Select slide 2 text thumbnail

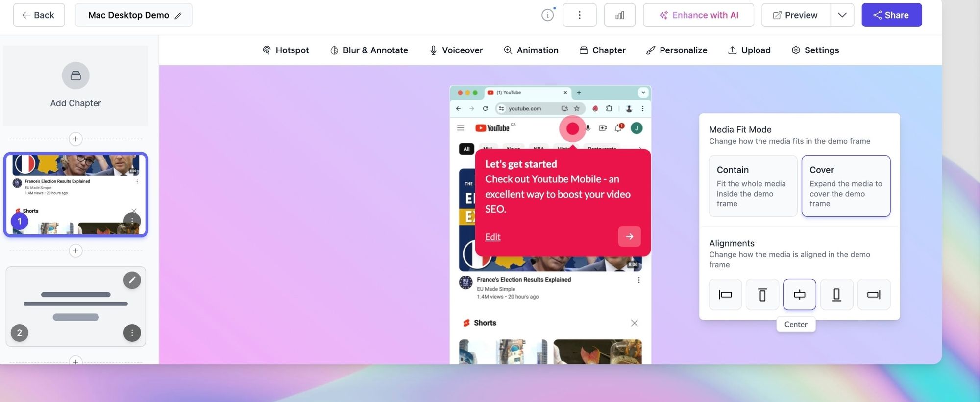75,306
